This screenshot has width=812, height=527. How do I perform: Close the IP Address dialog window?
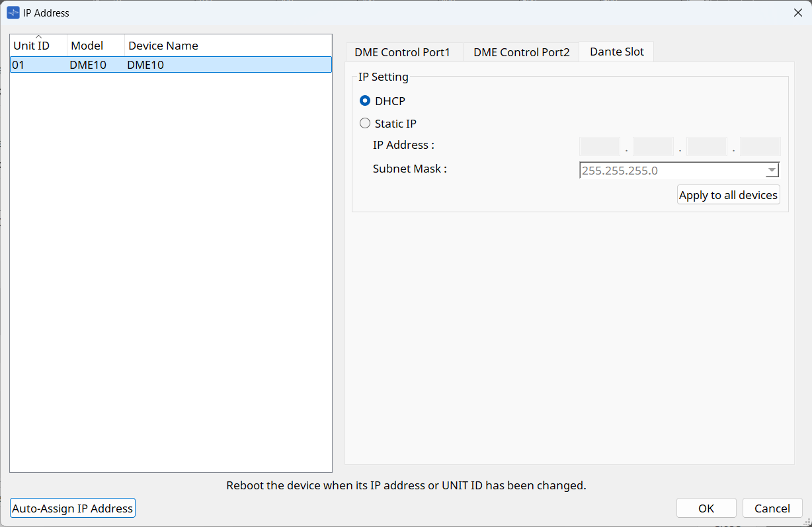(797, 13)
